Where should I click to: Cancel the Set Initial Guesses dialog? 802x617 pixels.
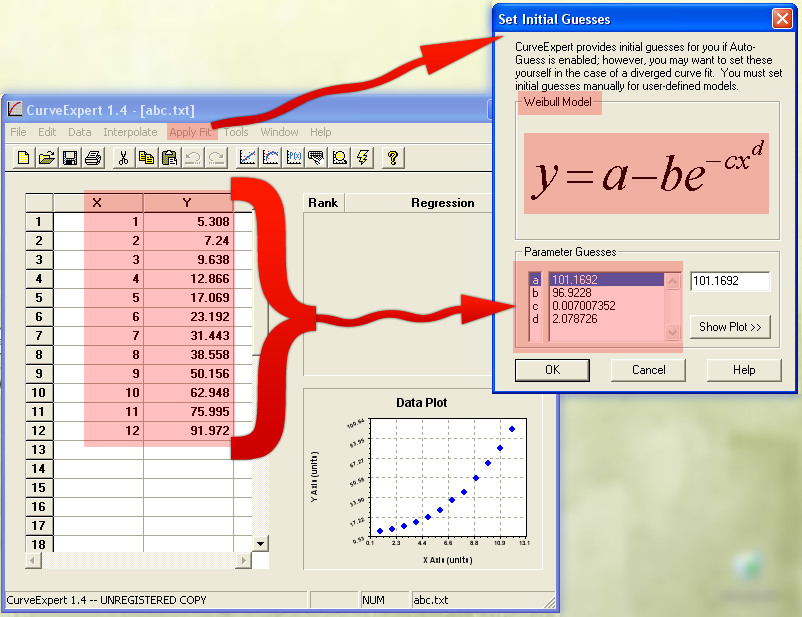click(649, 370)
